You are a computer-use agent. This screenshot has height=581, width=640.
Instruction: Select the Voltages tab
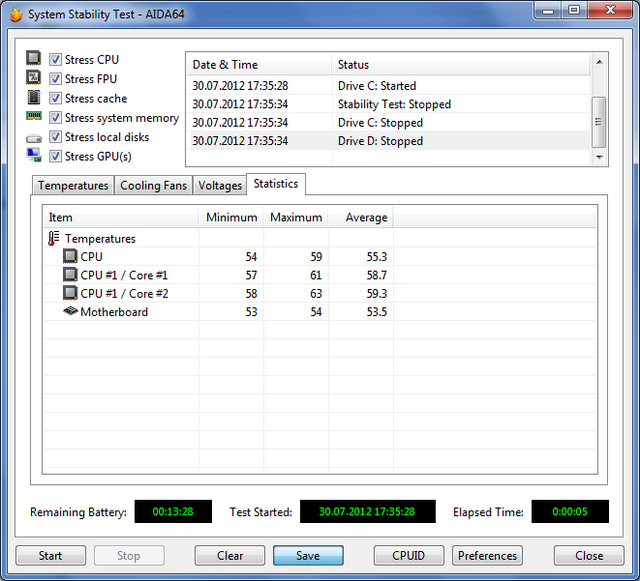click(220, 186)
